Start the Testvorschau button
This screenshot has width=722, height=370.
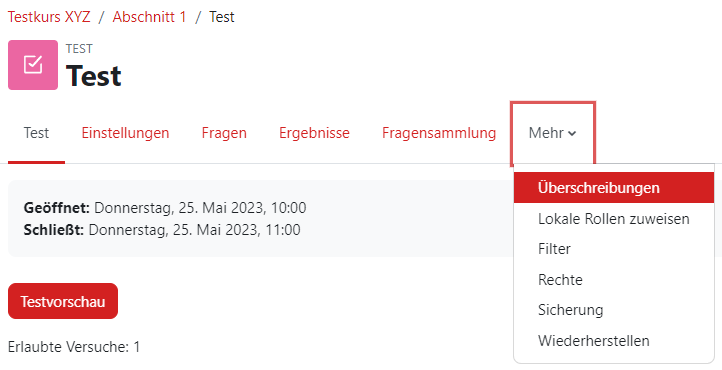pyautogui.click(x=63, y=301)
